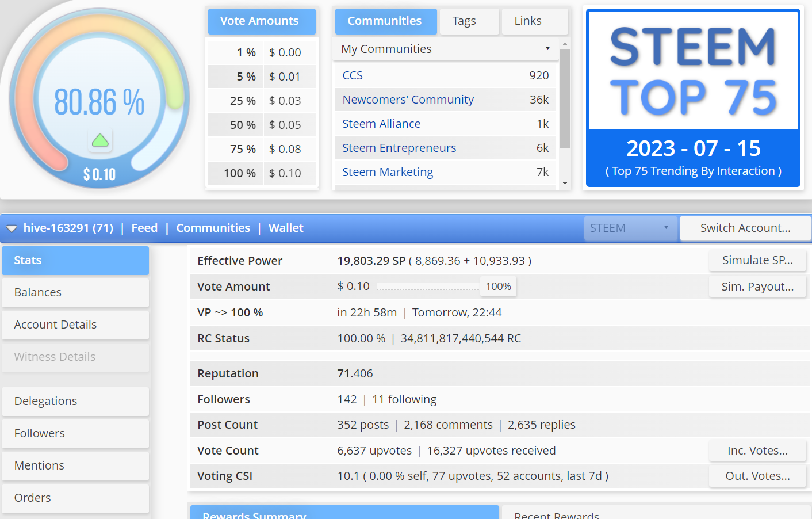Click the Switch Account button

[x=745, y=228]
